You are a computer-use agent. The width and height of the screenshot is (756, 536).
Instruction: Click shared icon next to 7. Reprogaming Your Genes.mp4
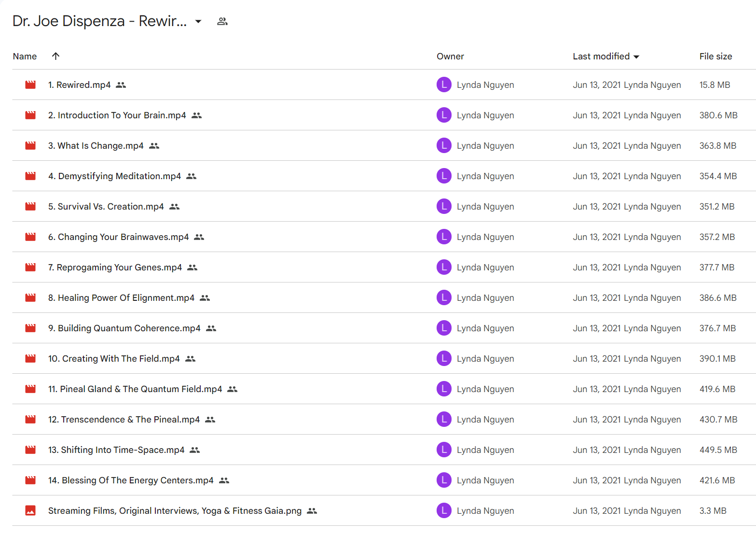pyautogui.click(x=192, y=268)
